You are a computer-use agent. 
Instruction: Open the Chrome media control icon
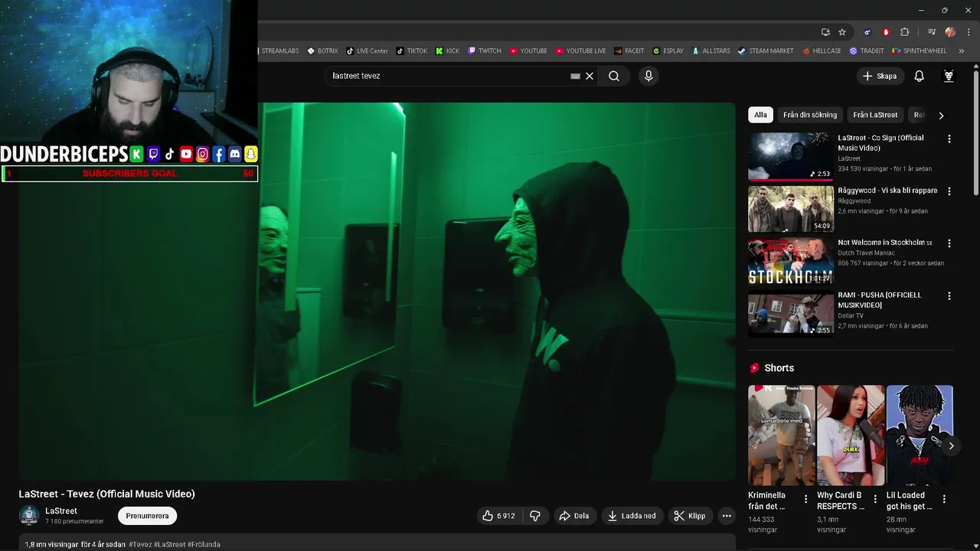click(x=932, y=32)
